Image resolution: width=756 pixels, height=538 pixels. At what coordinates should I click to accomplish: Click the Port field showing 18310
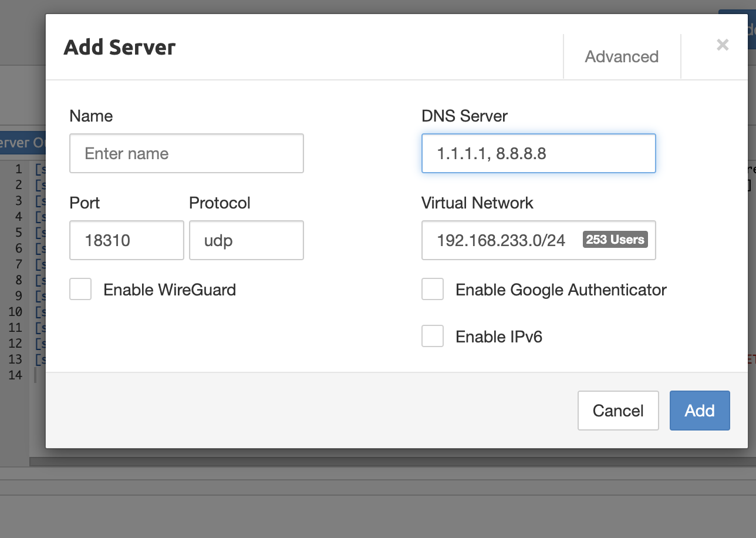pyautogui.click(x=127, y=240)
